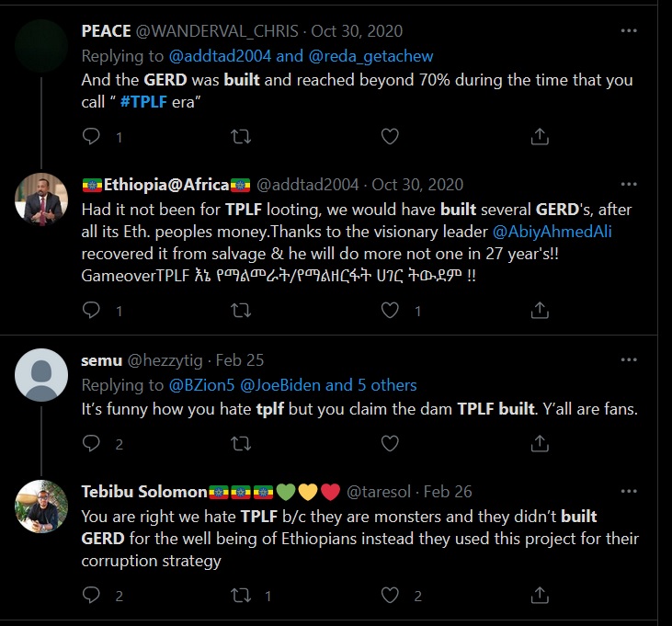Viewport: 672px width, 626px height.
Task: Reply to Ethiopia@Africa's tweet
Action: [92, 311]
